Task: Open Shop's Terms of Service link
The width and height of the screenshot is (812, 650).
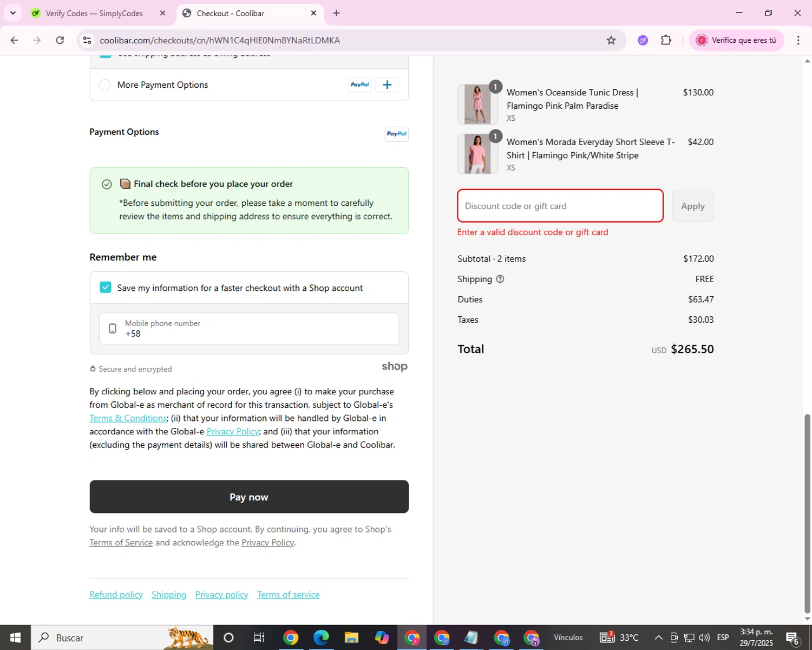Action: coord(121,543)
